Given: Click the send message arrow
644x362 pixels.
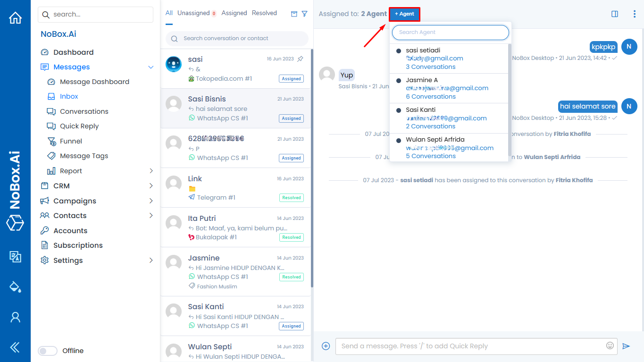Looking at the screenshot, I should [x=626, y=346].
